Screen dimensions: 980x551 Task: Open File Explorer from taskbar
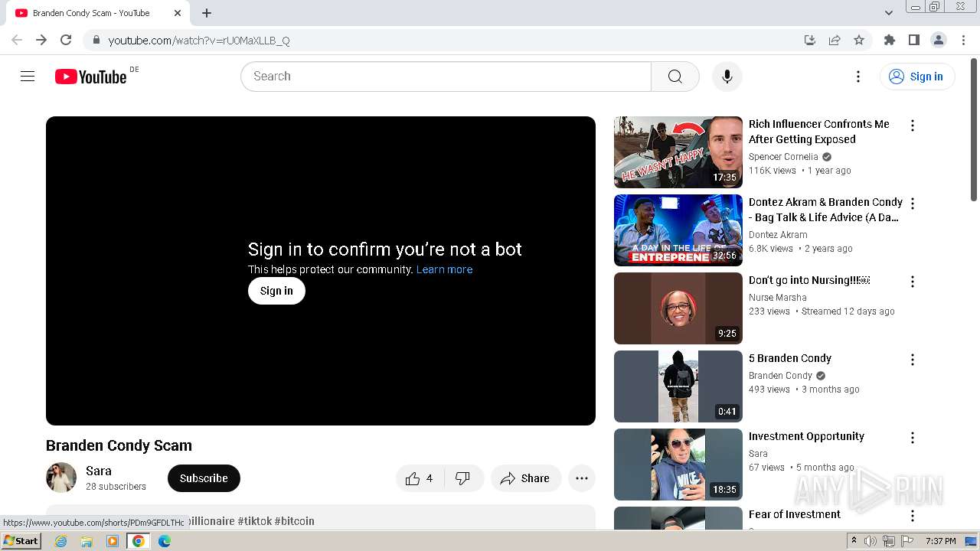[87, 541]
